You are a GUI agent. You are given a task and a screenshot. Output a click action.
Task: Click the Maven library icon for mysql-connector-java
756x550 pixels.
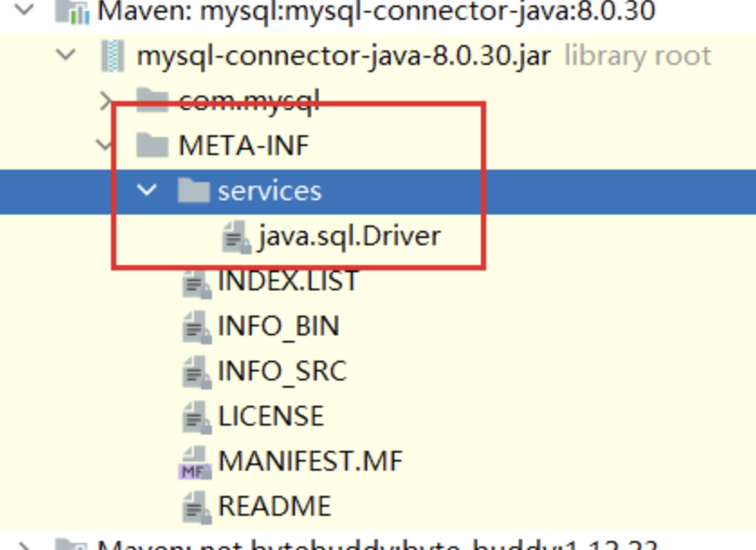(x=72, y=12)
